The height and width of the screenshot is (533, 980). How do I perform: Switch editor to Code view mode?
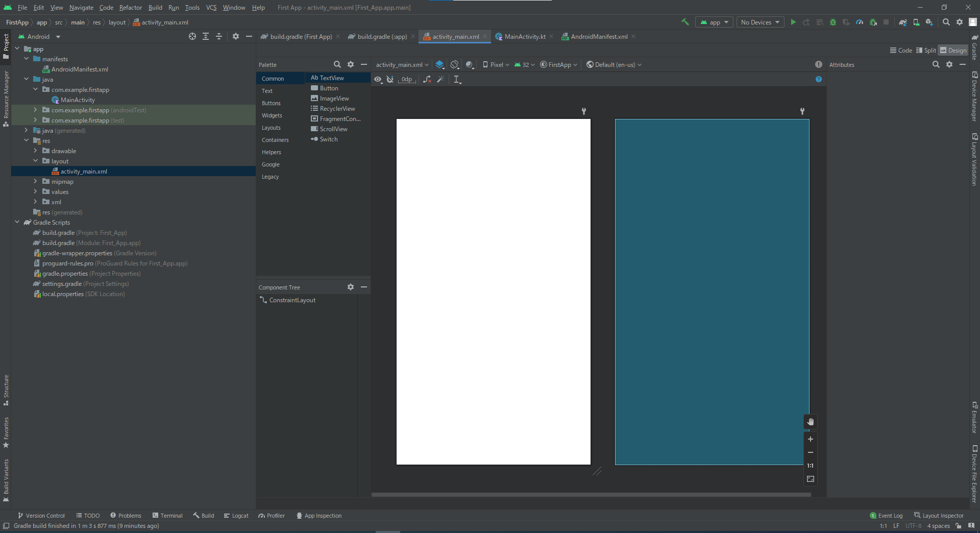(x=901, y=50)
